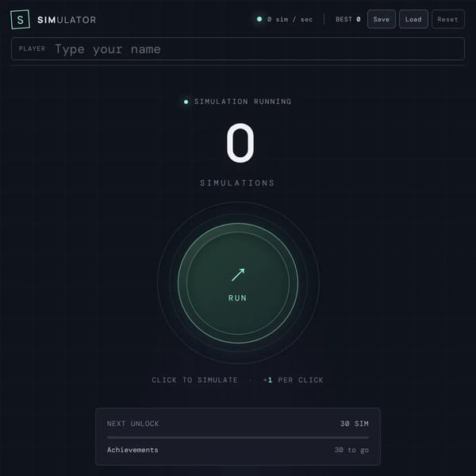
Task: Click the "30 to go" remaining text
Action: click(351, 450)
